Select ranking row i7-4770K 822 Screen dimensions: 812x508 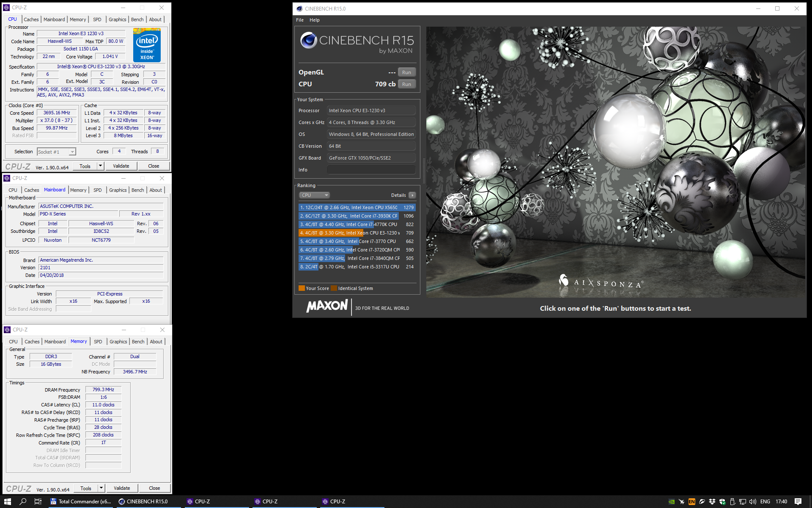click(357, 224)
